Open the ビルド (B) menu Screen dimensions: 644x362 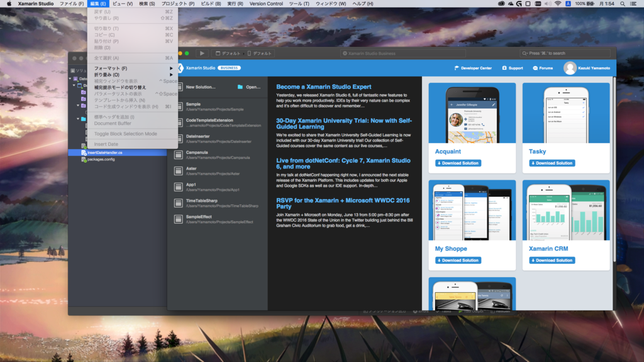[x=211, y=4]
